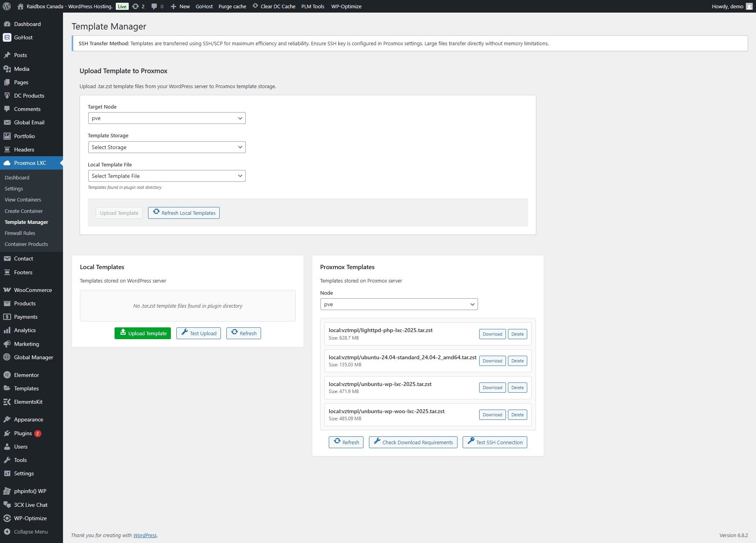Delete the lighttpd-php-lxc-2025 template
Screen dimensions: 756x543
517,334
